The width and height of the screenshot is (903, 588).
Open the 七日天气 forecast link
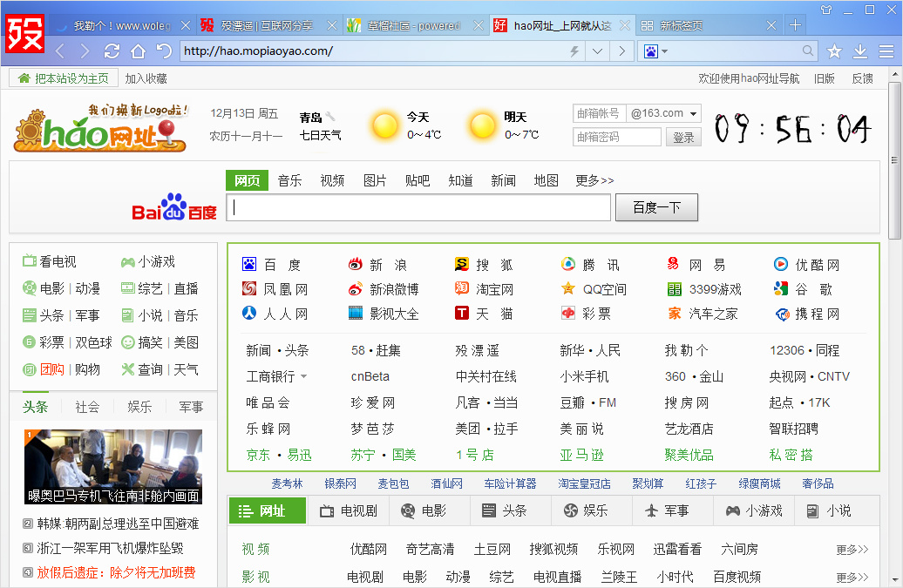[x=320, y=135]
